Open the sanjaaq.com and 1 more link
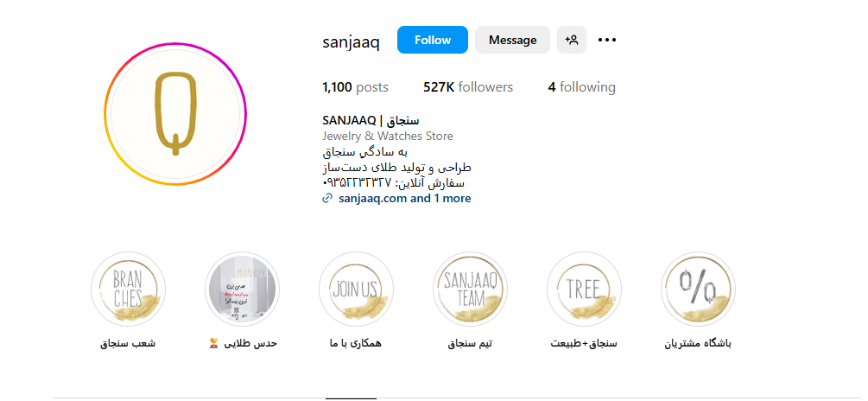This screenshot has width=868, height=401. [405, 198]
